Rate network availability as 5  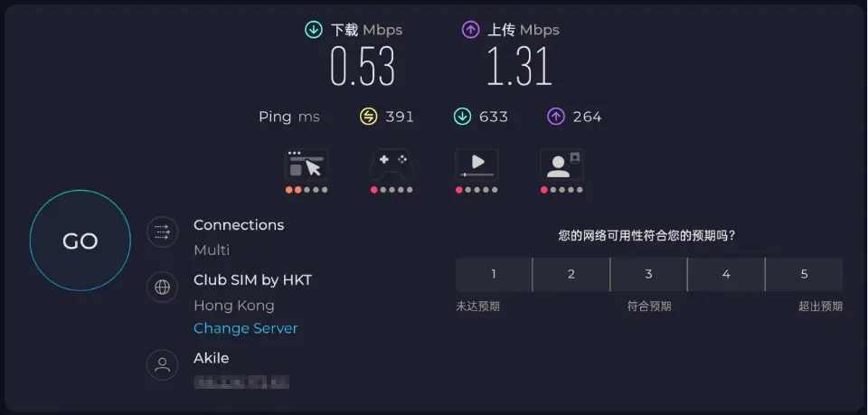[x=804, y=274]
